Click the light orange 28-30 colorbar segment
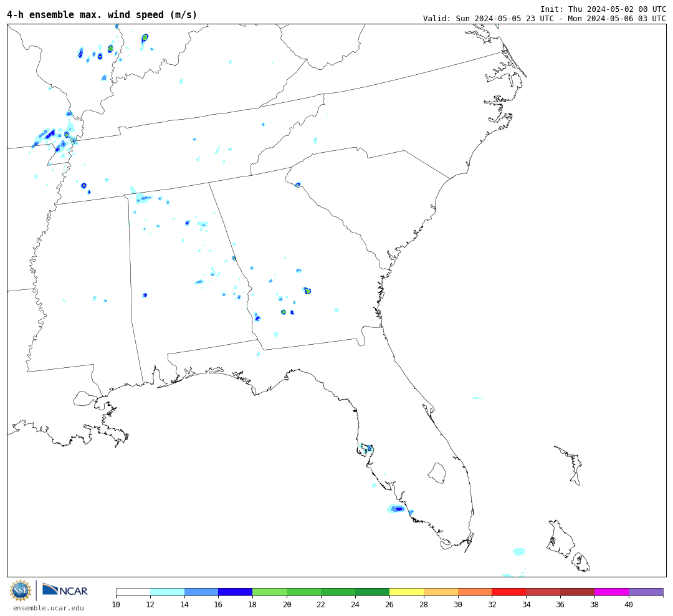Screen dimensions: 673x616 (x=441, y=592)
